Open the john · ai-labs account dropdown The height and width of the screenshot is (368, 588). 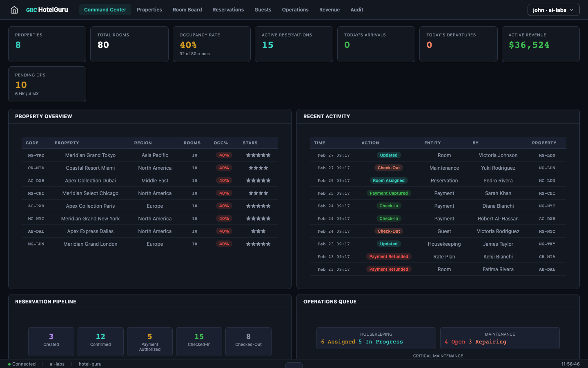coord(553,9)
